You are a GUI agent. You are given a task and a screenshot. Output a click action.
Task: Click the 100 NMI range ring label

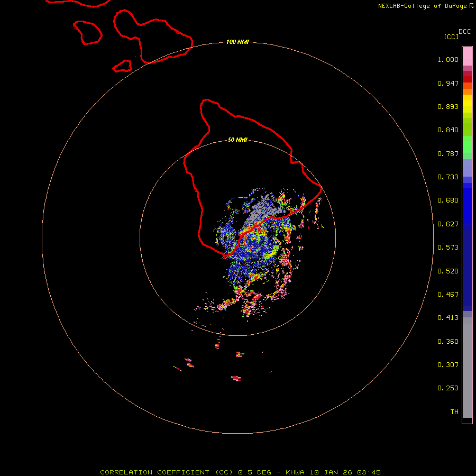coord(237,42)
